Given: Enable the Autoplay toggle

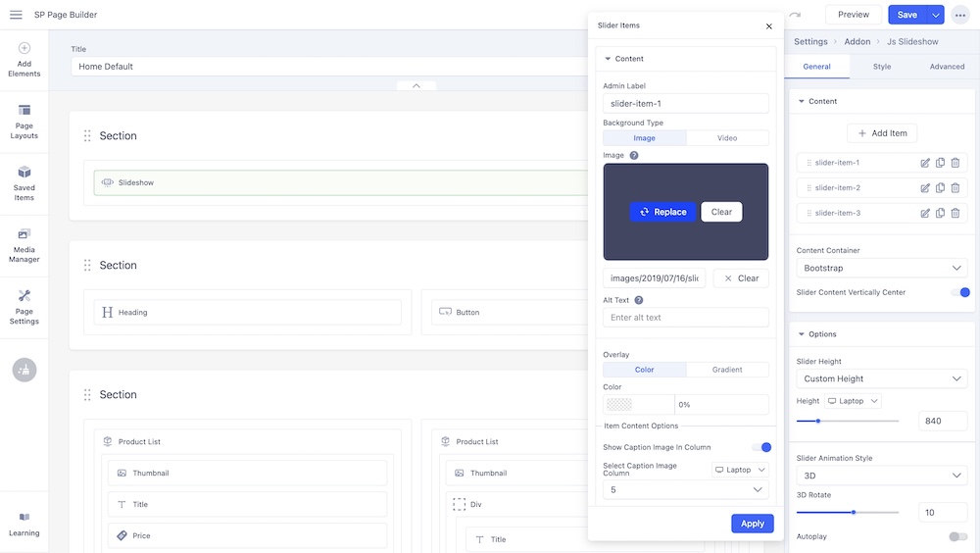Looking at the screenshot, I should pyautogui.click(x=957, y=537).
